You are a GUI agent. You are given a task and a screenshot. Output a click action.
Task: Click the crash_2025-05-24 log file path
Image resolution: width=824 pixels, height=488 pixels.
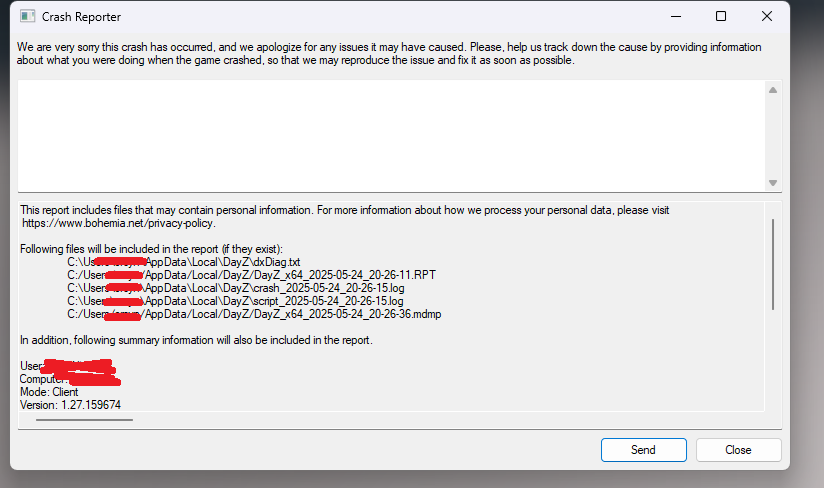point(235,288)
